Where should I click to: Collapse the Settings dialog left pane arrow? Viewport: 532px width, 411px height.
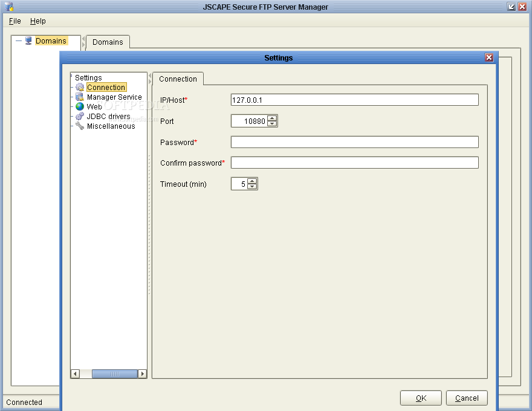pyautogui.click(x=150, y=76)
